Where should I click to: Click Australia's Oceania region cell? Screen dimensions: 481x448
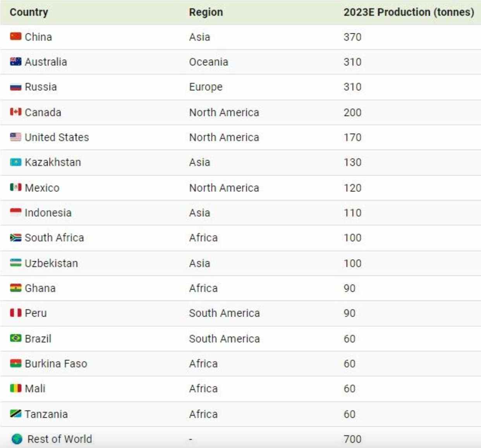click(208, 62)
